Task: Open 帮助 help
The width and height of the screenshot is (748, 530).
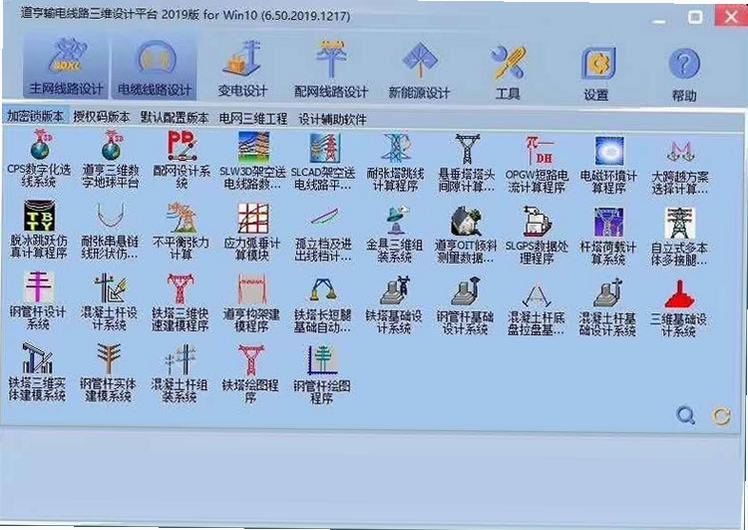Action: (x=684, y=75)
